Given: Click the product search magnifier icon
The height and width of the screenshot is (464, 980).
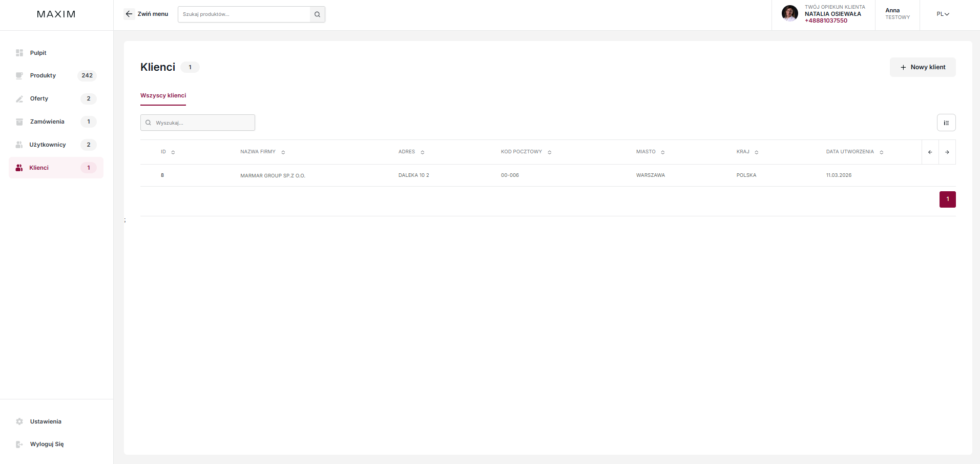Looking at the screenshot, I should click(317, 14).
